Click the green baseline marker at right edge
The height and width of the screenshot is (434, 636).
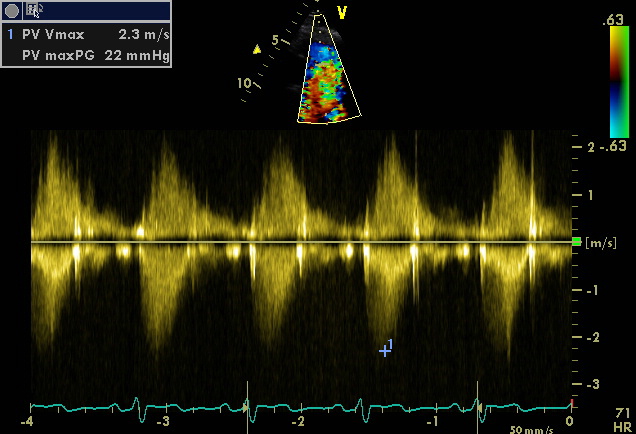tap(575, 242)
